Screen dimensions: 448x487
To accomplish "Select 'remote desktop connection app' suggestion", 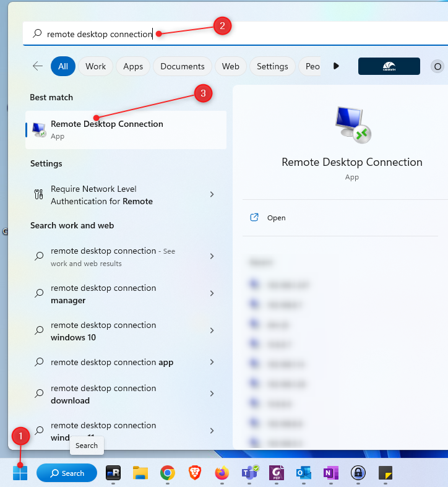I will coord(126,362).
